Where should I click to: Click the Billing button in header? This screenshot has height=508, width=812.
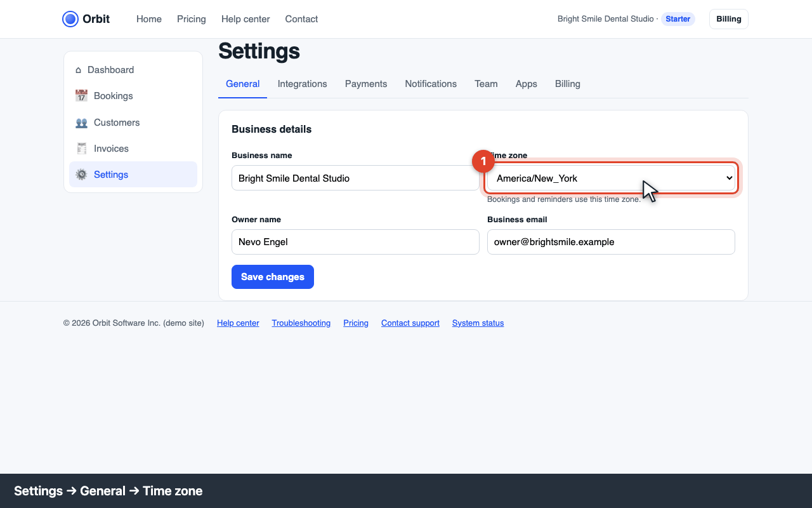point(729,19)
